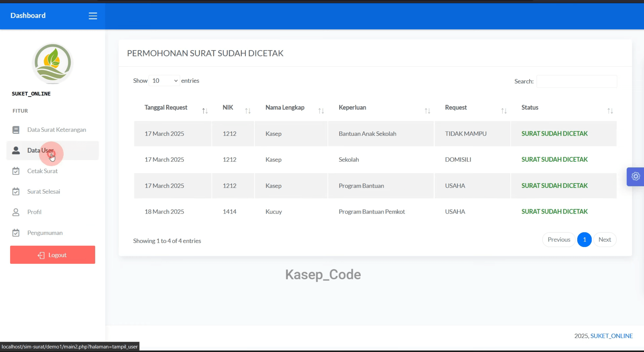Click 'Bantuan Anak Sekolah' keperluan cell
Image resolution: width=644 pixels, height=352 pixels.
point(381,134)
